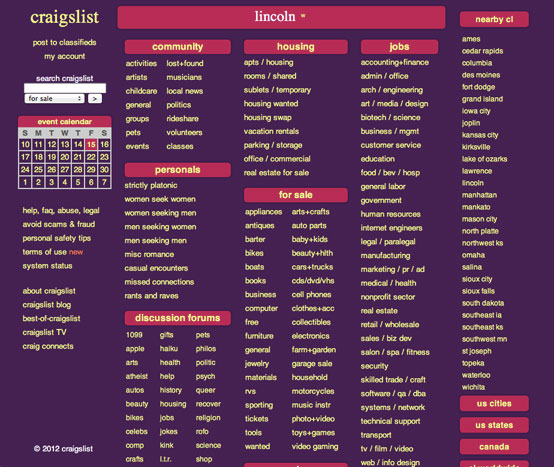Open 'medical / health' jobs
Viewport: 554px width, 467px height.
(388, 283)
